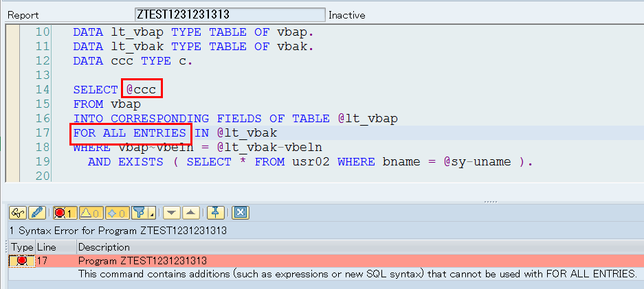The height and width of the screenshot is (289, 644).
Task: Click 'usr02' in the EXISTS subquery
Action: pyautogui.click(x=311, y=162)
